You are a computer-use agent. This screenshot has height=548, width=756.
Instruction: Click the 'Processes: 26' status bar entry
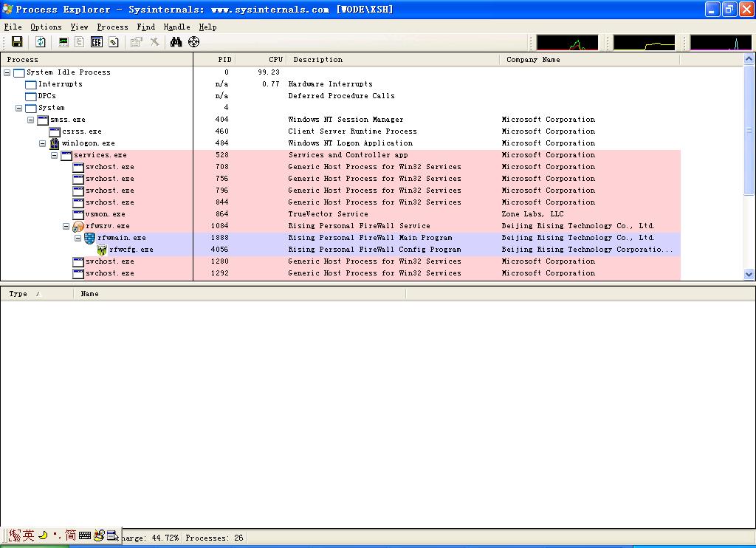point(214,538)
